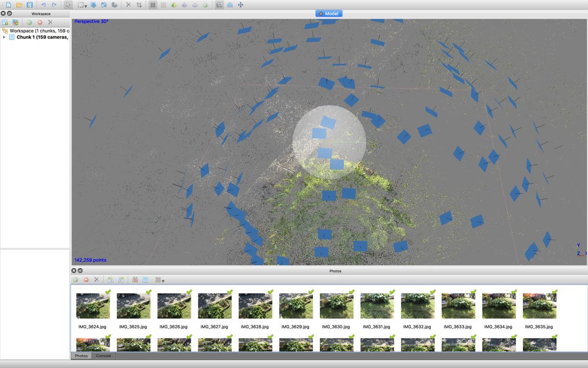Select the Workspace root tree entry
This screenshot has width=588, height=368.
point(36,30)
